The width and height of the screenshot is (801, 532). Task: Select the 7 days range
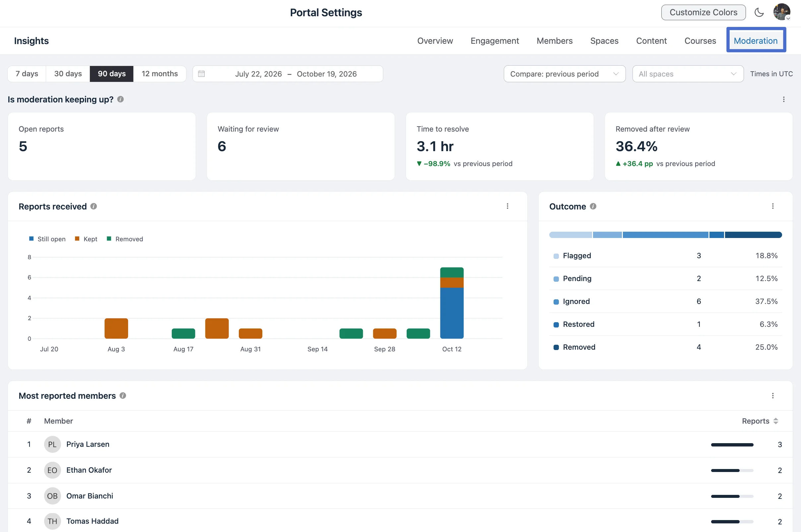pyautogui.click(x=27, y=74)
